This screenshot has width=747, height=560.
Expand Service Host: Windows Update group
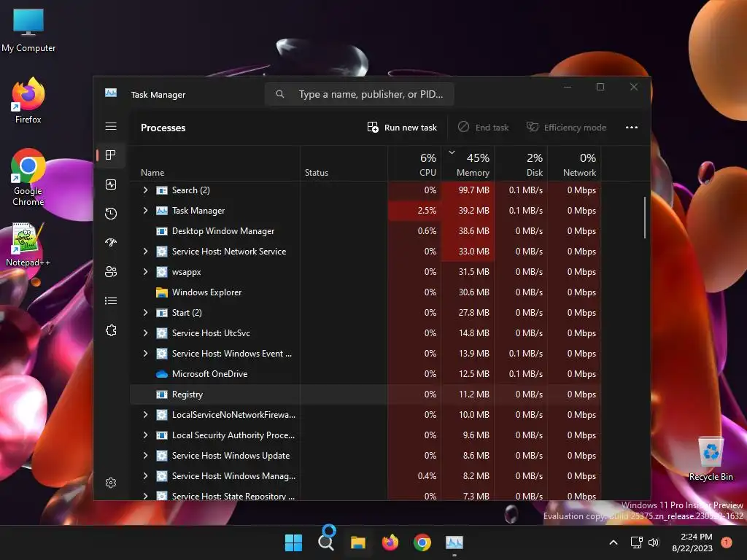click(145, 456)
